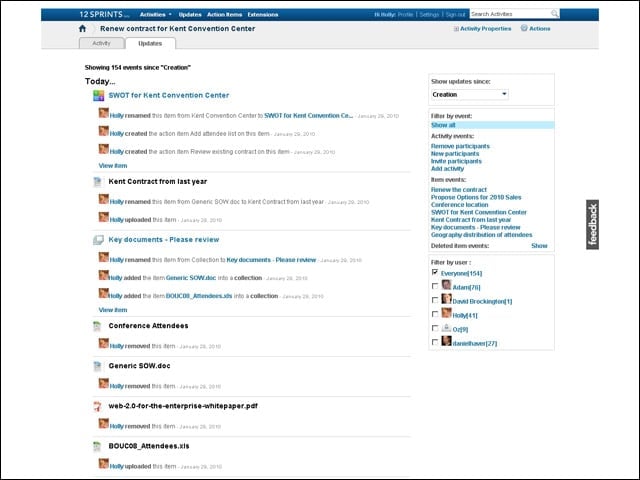This screenshot has width=640, height=480.
Task: Open SWOT for Kent Convention Center heading
Action: click(x=169, y=95)
